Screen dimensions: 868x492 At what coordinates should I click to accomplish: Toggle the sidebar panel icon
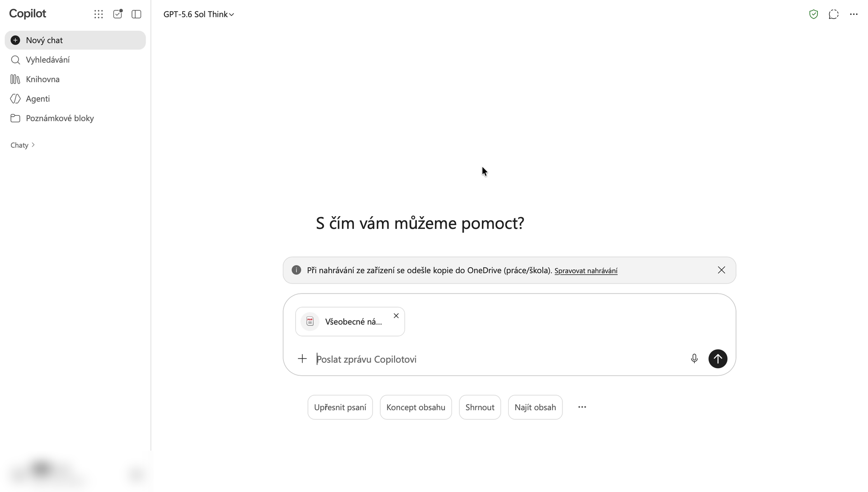click(137, 14)
